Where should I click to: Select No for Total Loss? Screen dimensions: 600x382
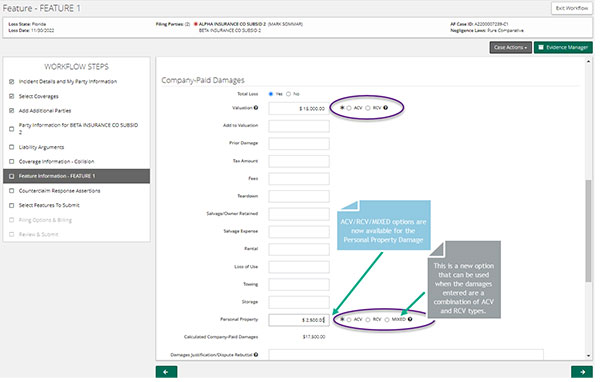[289, 94]
